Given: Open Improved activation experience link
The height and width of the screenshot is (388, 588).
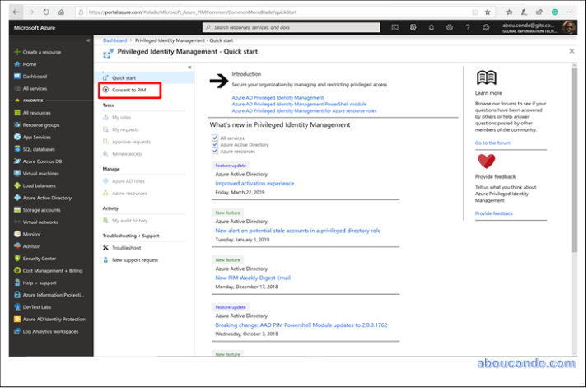Looking at the screenshot, I should (254, 184).
